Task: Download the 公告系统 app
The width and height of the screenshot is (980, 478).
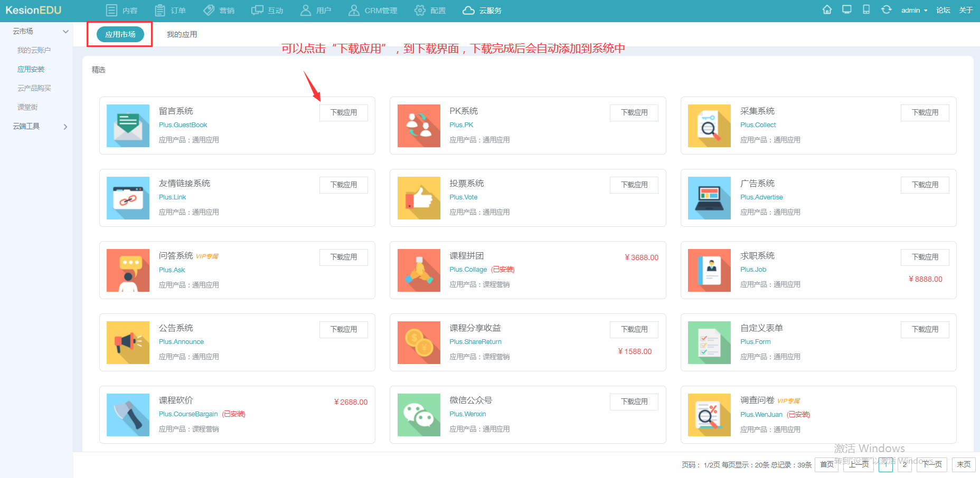Action: (x=344, y=329)
